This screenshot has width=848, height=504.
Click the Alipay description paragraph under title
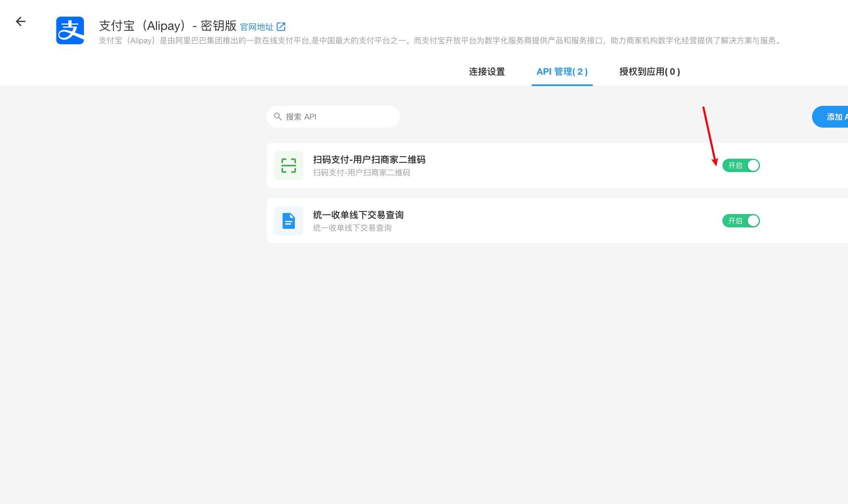coord(440,41)
